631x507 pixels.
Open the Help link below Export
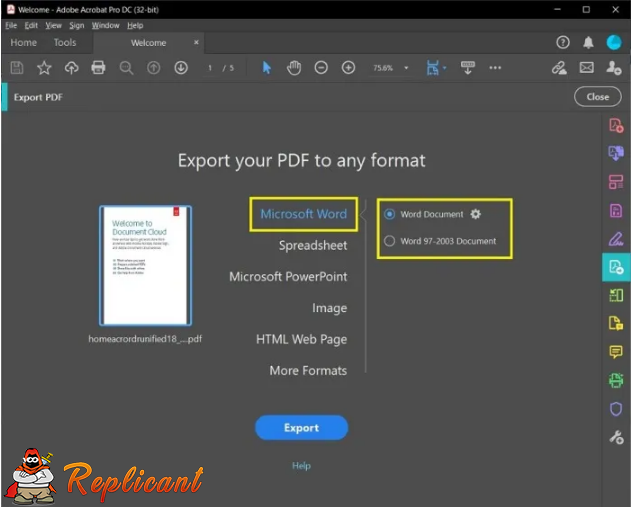coord(301,466)
